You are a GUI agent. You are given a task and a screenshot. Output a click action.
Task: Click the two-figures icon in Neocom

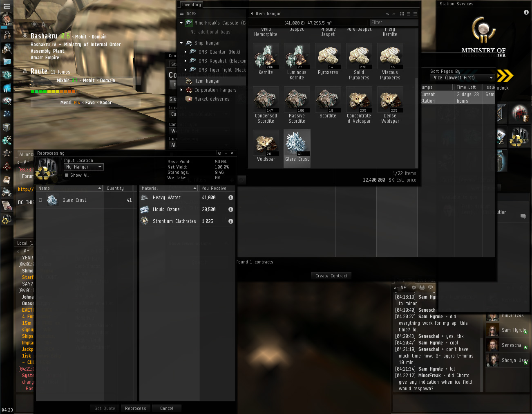[x=7, y=35]
